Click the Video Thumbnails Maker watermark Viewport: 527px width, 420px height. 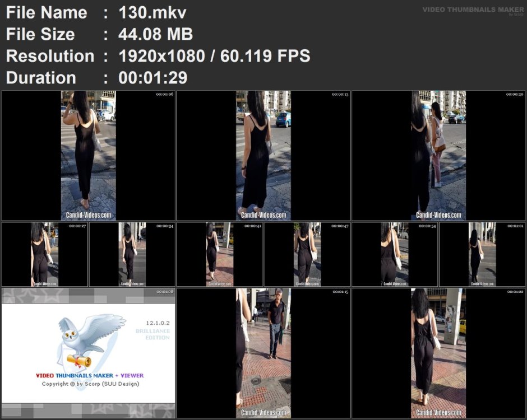click(473, 11)
